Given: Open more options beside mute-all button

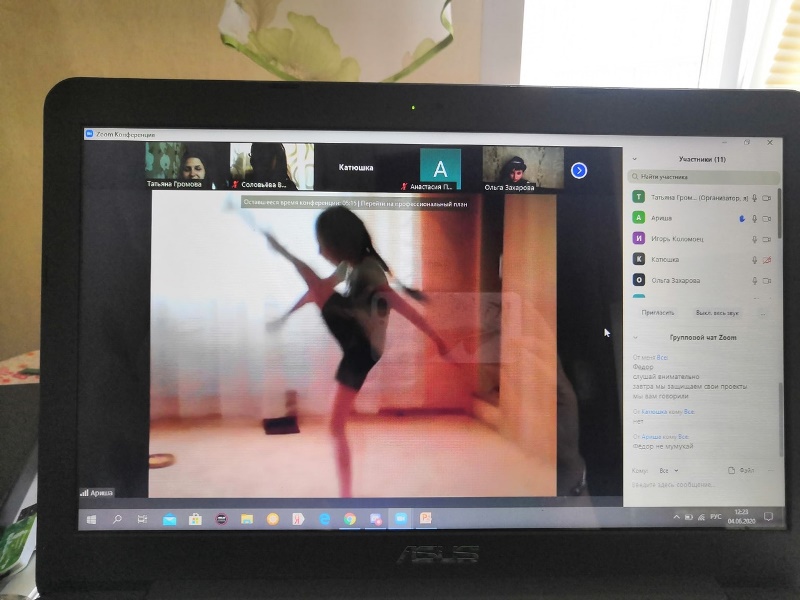Looking at the screenshot, I should tap(762, 312).
